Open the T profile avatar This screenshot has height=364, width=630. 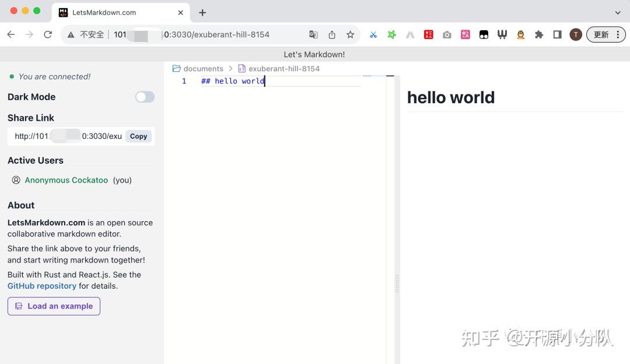pos(576,35)
